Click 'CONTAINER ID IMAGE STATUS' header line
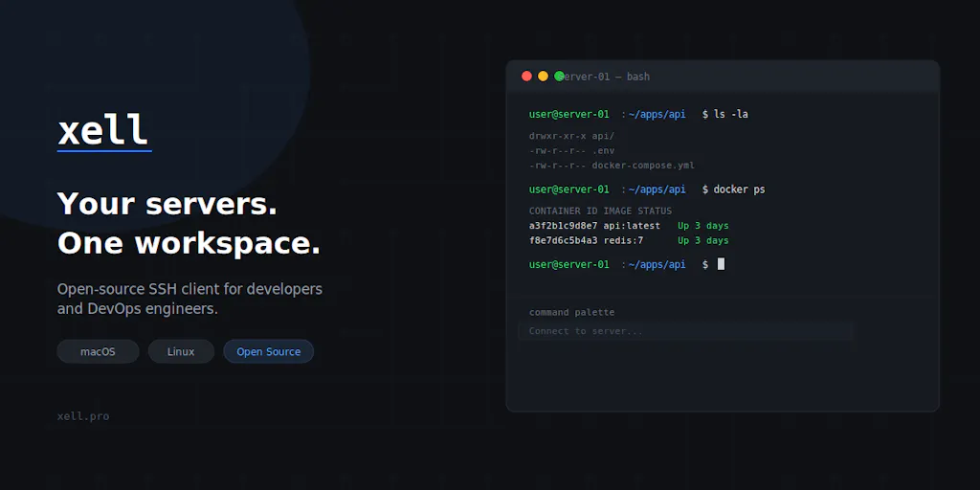Image resolution: width=980 pixels, height=490 pixels. point(601,212)
